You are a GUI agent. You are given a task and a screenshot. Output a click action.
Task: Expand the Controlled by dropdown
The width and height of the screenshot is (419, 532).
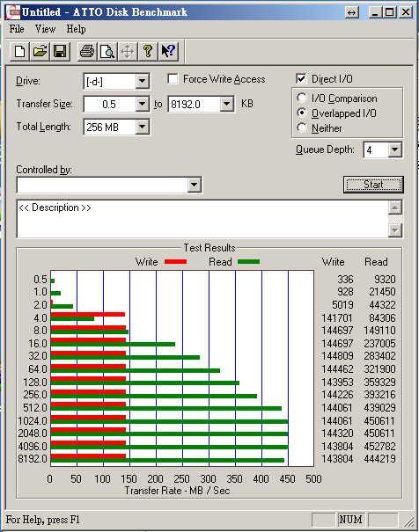(194, 185)
